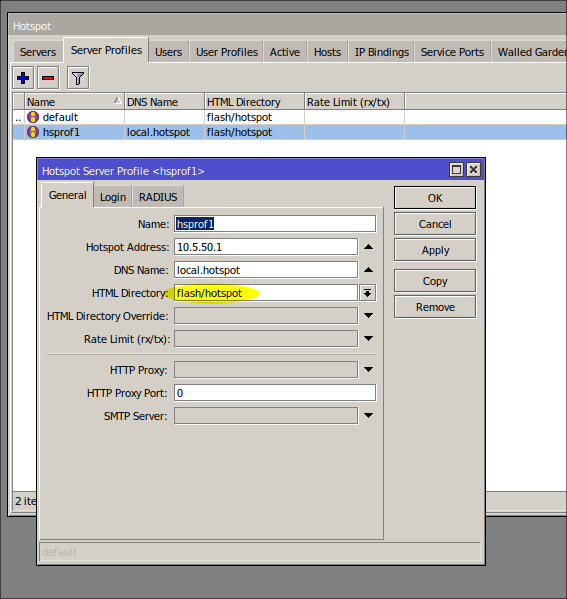
Task: Click the blue plus add button
Action: click(23, 78)
